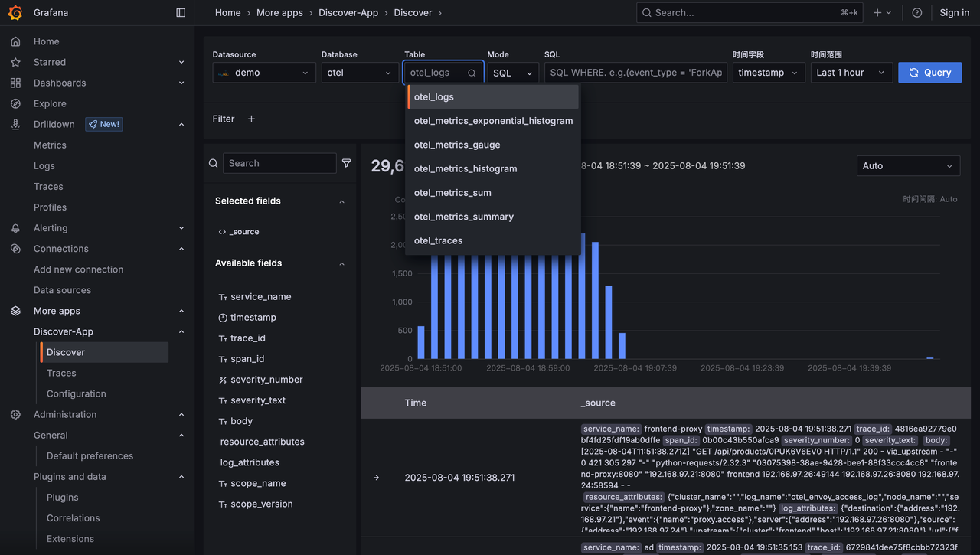Open the plus new menu in top bar

click(x=882, y=12)
